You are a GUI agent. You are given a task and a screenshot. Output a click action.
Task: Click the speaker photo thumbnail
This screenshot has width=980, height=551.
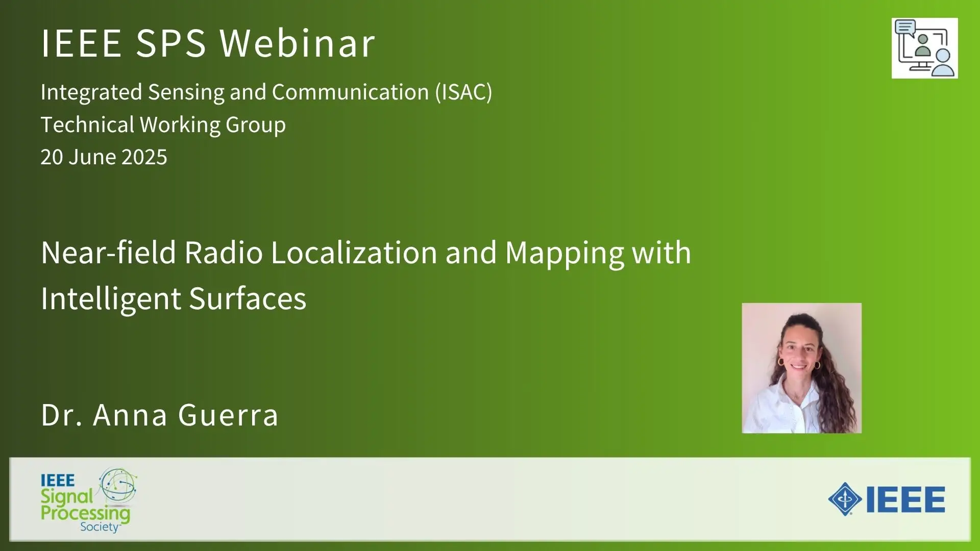pyautogui.click(x=801, y=368)
